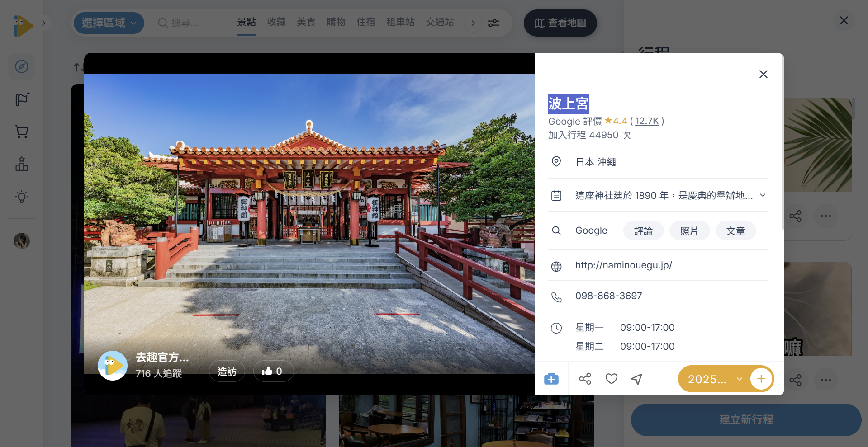Click the 星期一 opening hours row
This screenshot has height=447, width=868.
(x=625, y=328)
